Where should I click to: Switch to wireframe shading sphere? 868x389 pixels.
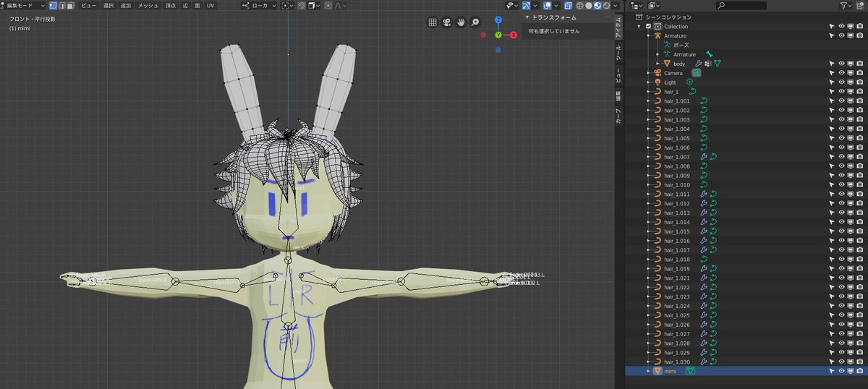(x=579, y=5)
